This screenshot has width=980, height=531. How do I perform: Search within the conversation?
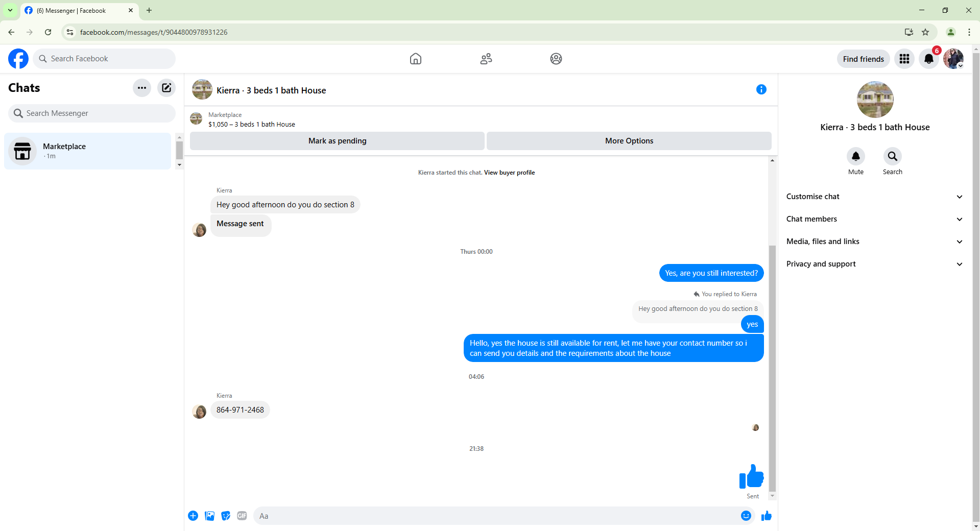(x=893, y=156)
